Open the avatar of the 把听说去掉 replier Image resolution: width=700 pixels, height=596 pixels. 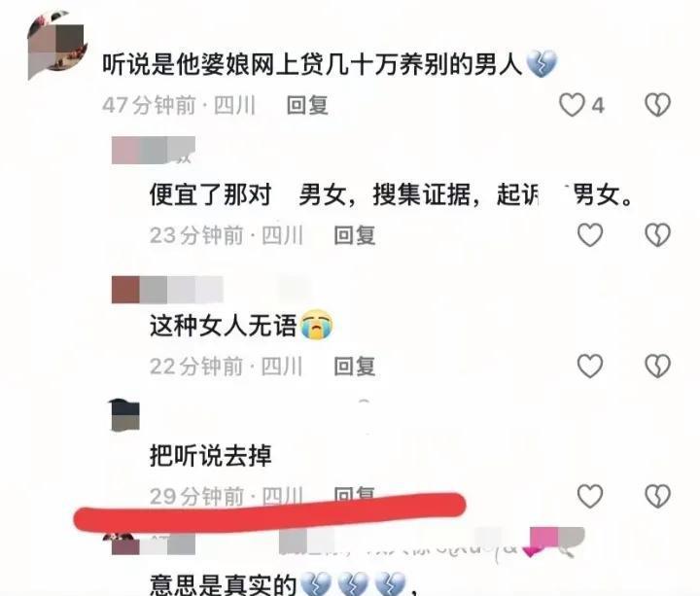point(125,415)
